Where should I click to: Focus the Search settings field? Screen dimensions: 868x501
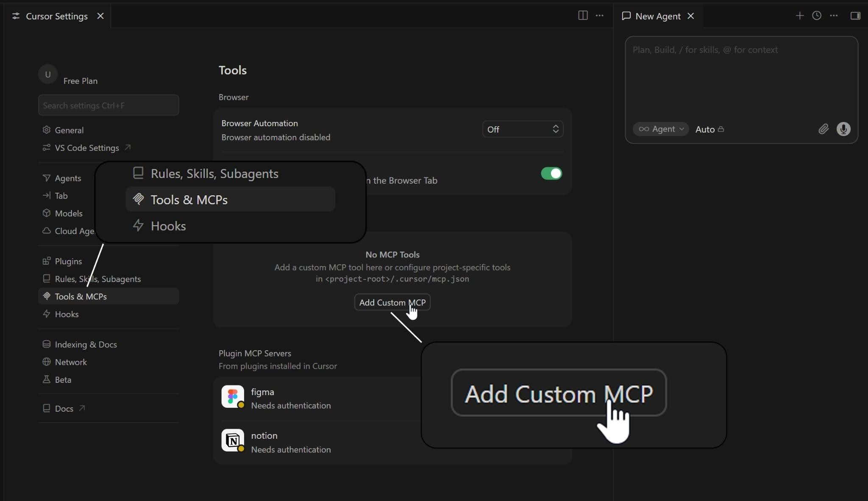[x=108, y=105]
